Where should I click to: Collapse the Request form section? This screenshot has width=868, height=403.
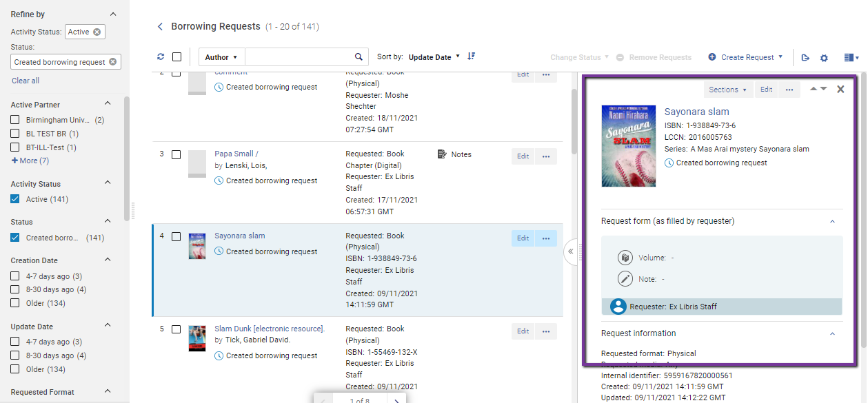(832, 221)
